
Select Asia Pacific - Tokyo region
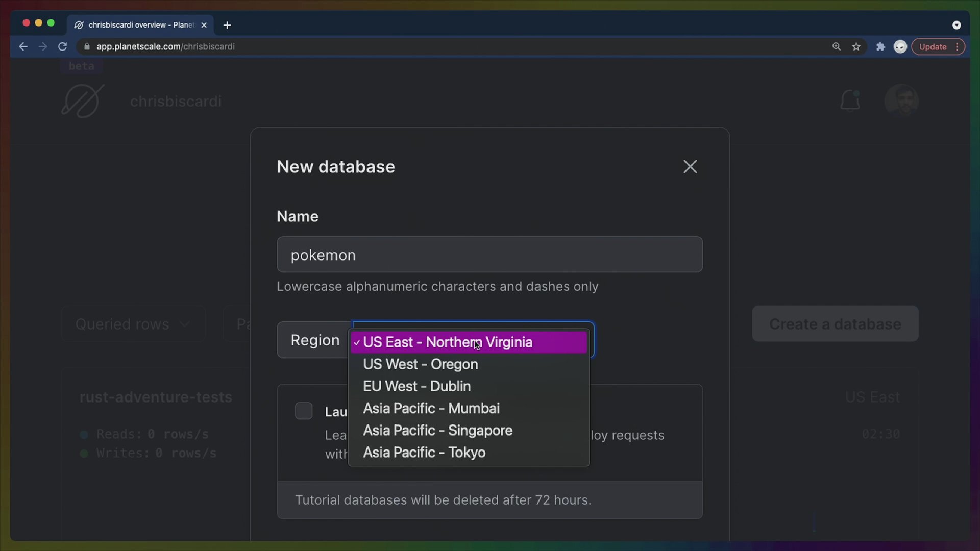pyautogui.click(x=469, y=452)
